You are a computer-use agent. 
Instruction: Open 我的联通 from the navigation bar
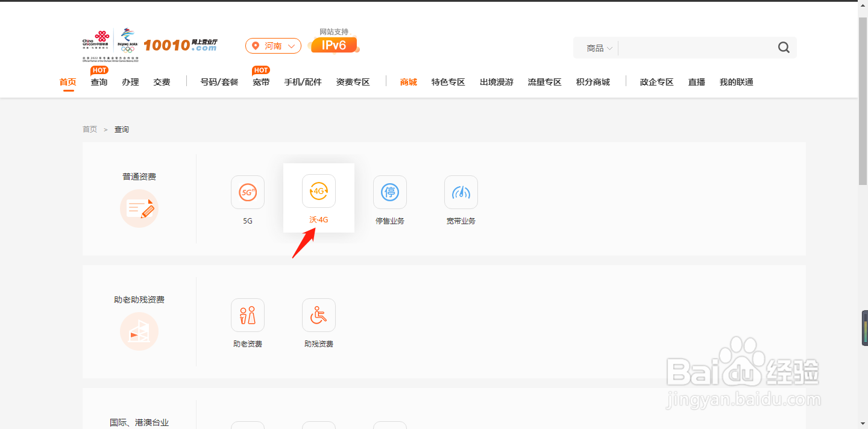736,81
